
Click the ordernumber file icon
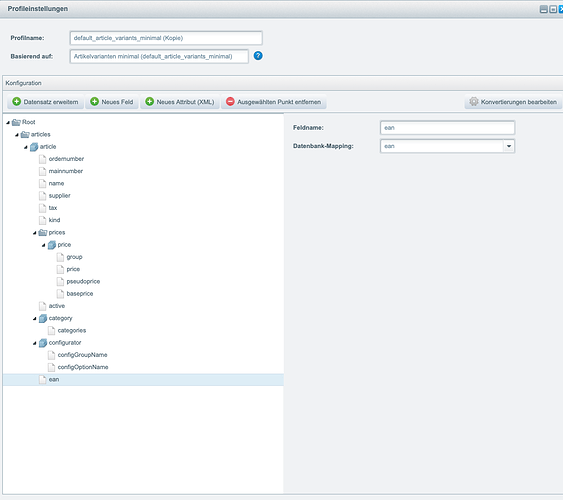coord(43,159)
